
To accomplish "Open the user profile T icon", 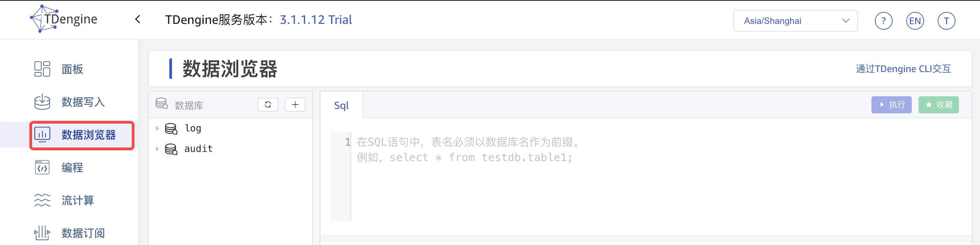I will [946, 21].
